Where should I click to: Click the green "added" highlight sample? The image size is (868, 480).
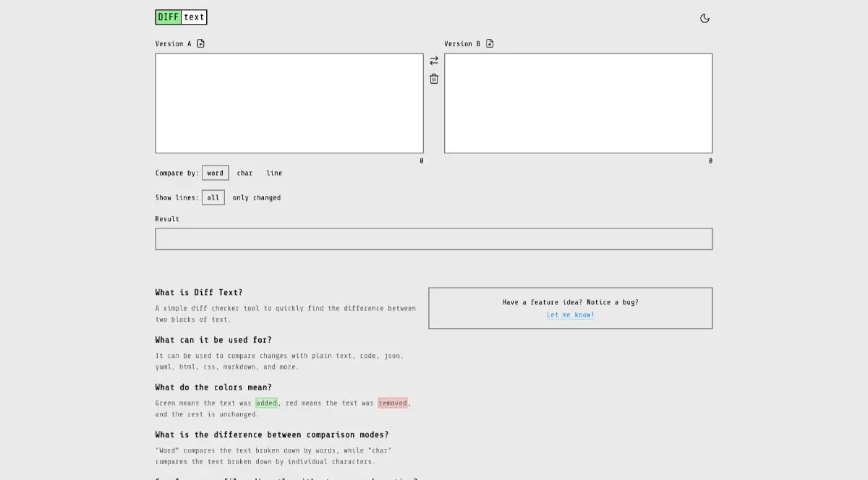[x=266, y=403]
